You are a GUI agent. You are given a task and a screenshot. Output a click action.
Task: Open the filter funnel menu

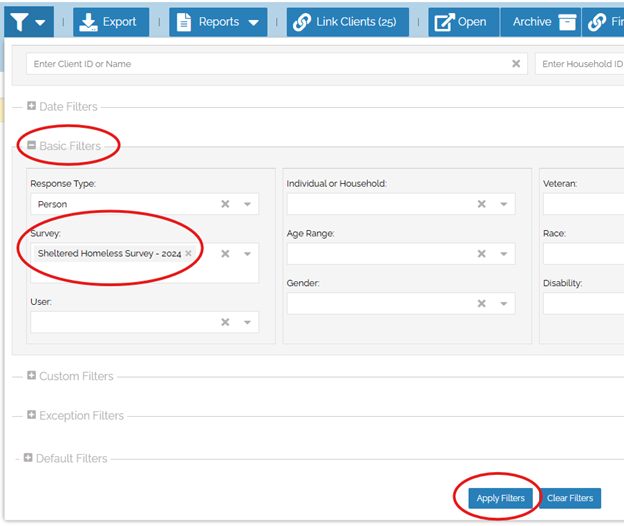pyautogui.click(x=27, y=21)
